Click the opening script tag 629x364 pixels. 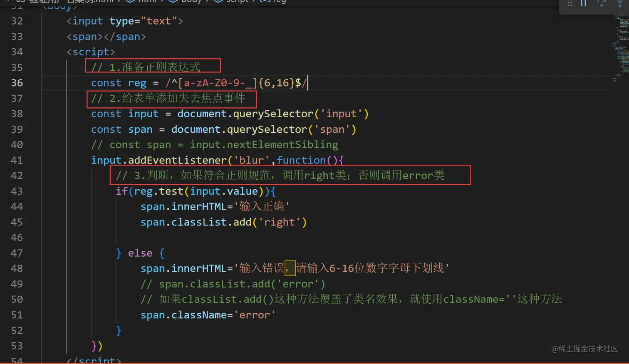[x=91, y=52]
